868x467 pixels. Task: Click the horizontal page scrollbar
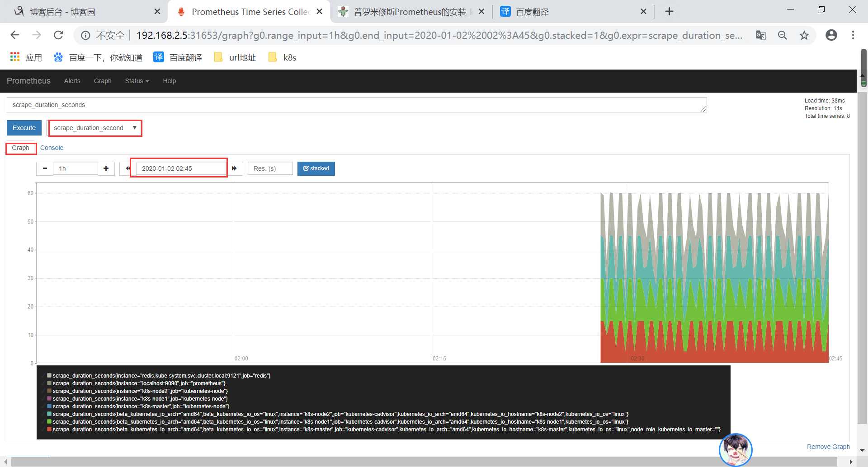[x=425, y=462]
